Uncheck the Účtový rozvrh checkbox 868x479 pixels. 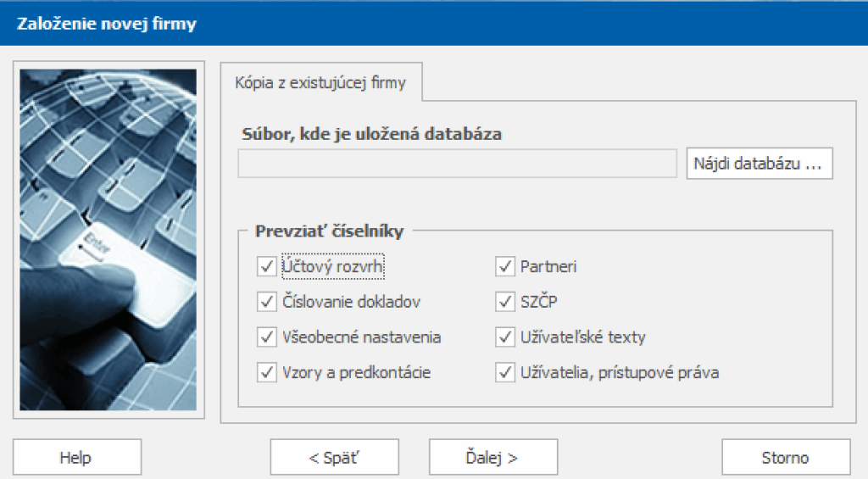tap(266, 266)
